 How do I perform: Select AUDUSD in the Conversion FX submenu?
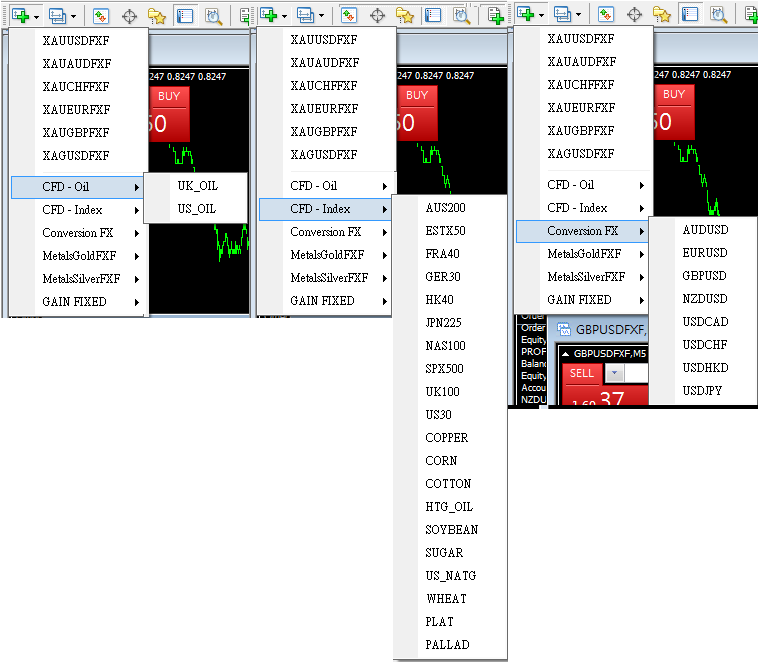[705, 230]
